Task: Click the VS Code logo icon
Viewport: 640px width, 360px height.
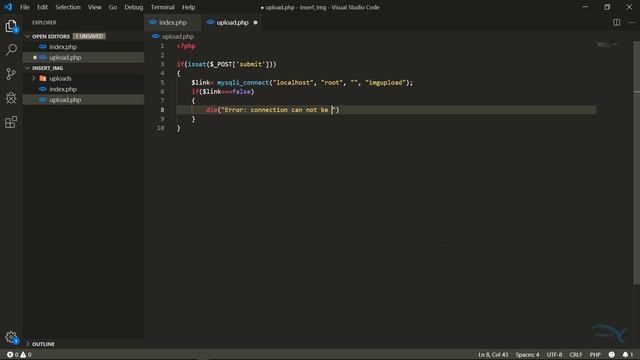Action: [8, 7]
